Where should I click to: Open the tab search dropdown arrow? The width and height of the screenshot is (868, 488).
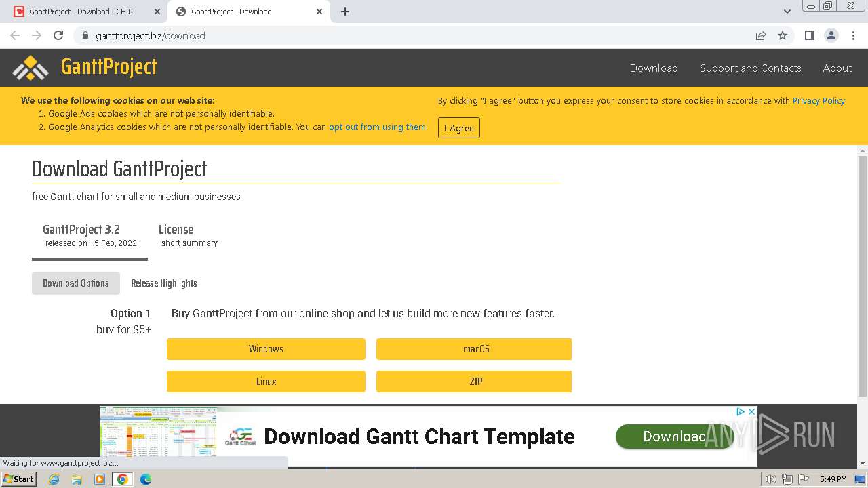pyautogui.click(x=787, y=12)
